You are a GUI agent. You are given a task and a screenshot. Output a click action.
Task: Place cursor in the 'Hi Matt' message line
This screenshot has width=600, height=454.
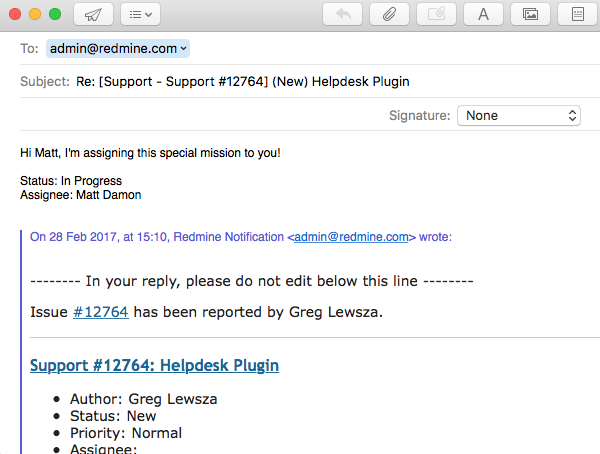[150, 153]
